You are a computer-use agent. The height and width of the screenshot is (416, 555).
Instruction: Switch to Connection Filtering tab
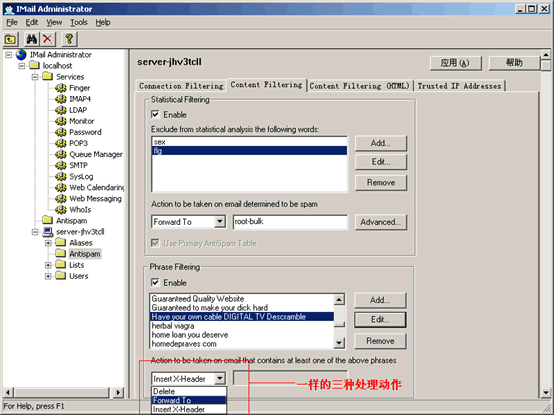pos(181,86)
